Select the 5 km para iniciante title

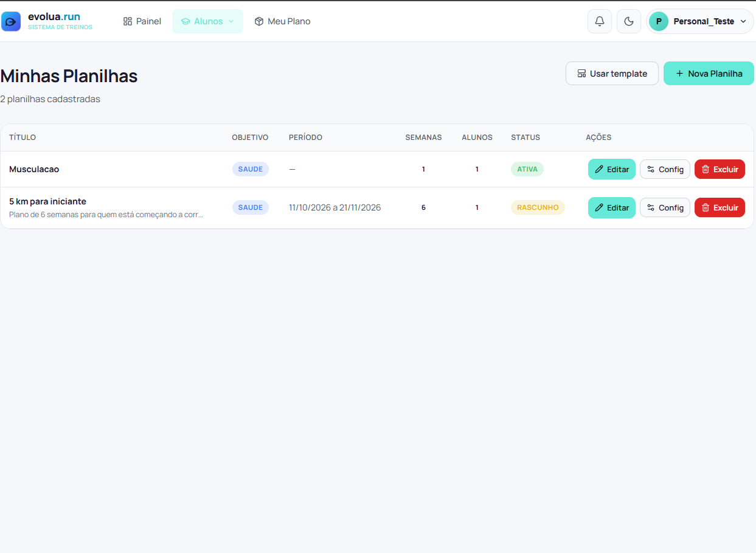coord(47,201)
